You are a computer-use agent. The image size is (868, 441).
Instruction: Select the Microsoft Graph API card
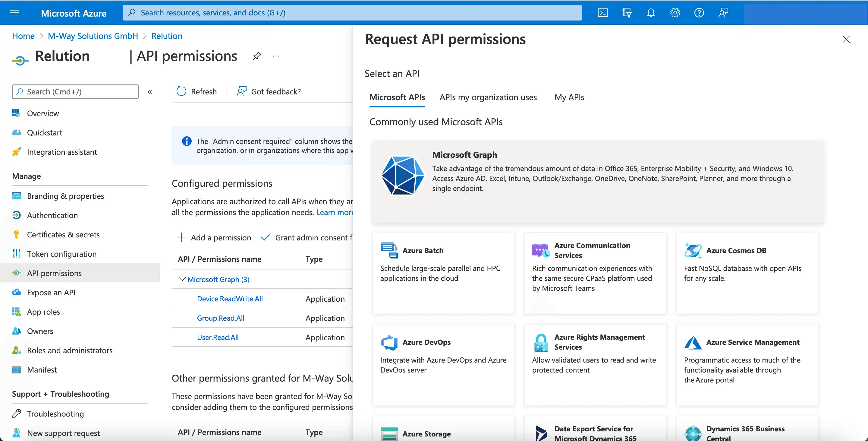(597, 181)
